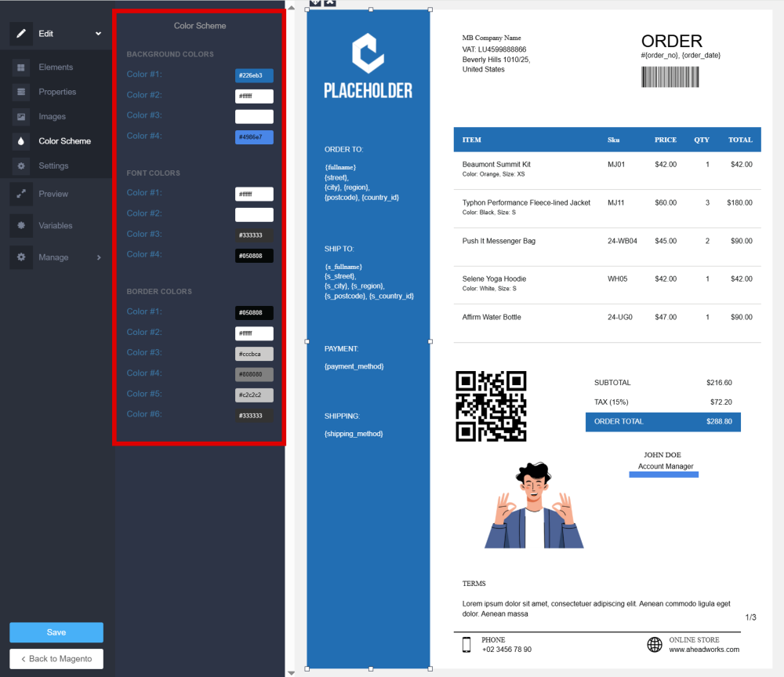The width and height of the screenshot is (784, 677).
Task: Pick border Color #4 swatch #808080
Action: tap(254, 374)
